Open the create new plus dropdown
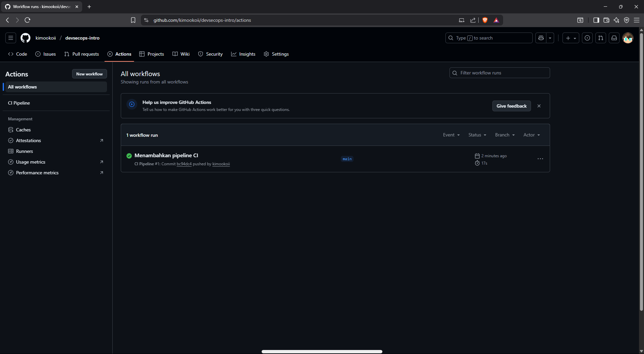 (x=571, y=38)
